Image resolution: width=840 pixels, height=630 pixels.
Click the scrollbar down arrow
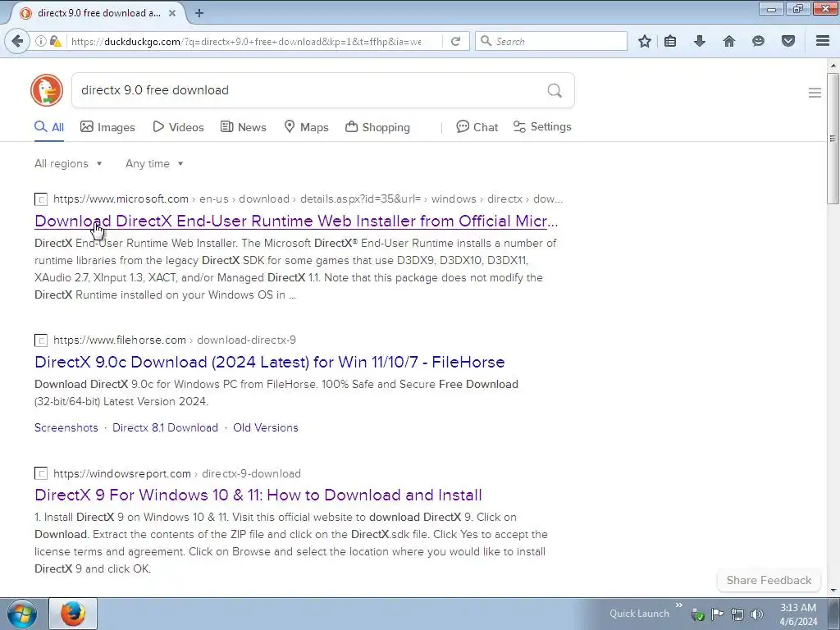point(833,591)
